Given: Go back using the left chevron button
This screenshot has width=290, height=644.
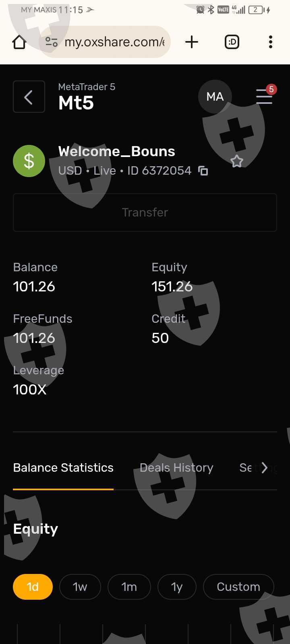Looking at the screenshot, I should point(29,97).
